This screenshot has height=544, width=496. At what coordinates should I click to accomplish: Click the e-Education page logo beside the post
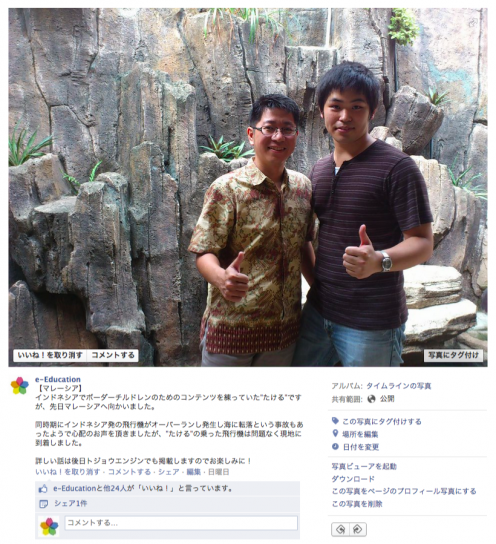coord(19,385)
